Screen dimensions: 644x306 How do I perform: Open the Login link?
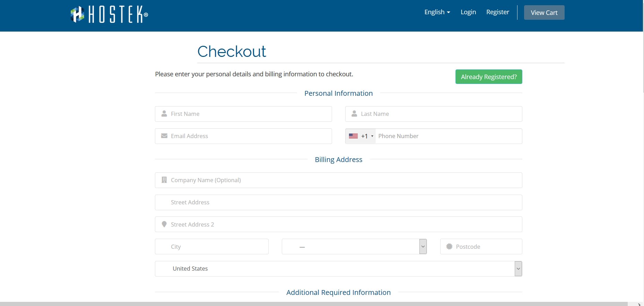pos(468,12)
